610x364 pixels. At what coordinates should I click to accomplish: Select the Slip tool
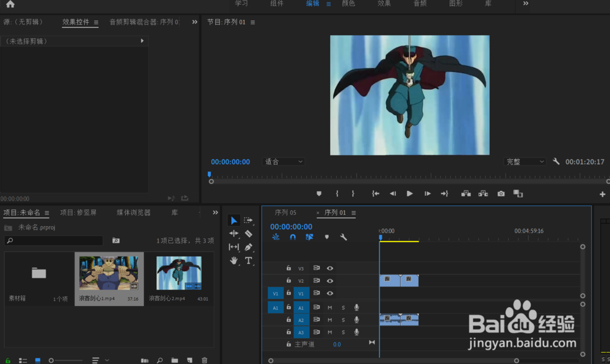234,247
